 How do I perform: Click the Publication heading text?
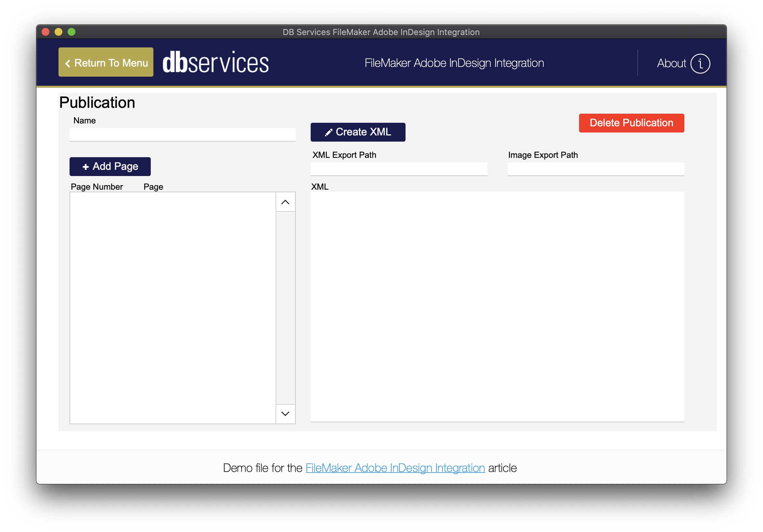coord(97,103)
